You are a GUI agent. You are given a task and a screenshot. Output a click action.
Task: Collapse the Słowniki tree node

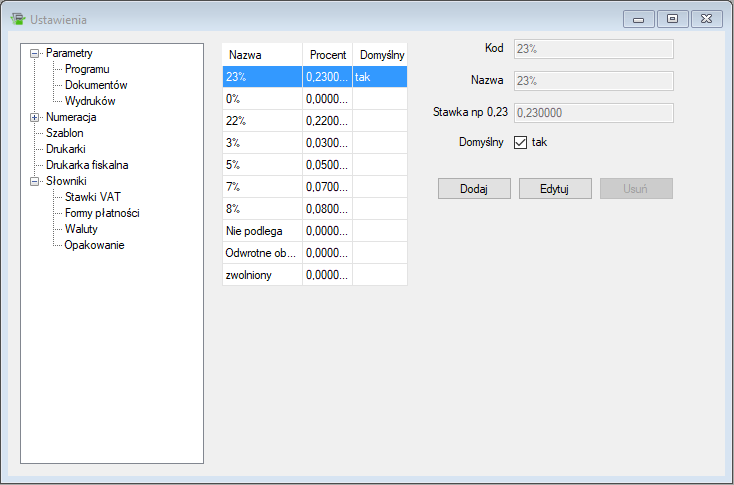click(36, 181)
